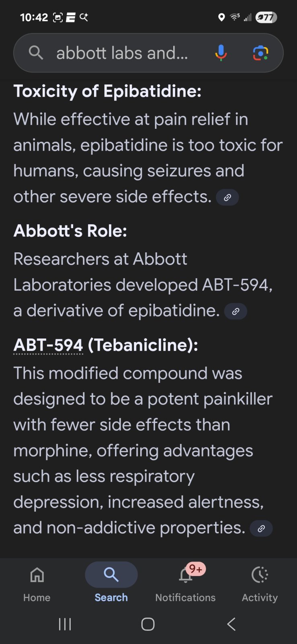Tap the 'Toxicity of Epibatidine:' heading
Screen dimensions: 297x644
point(107,91)
